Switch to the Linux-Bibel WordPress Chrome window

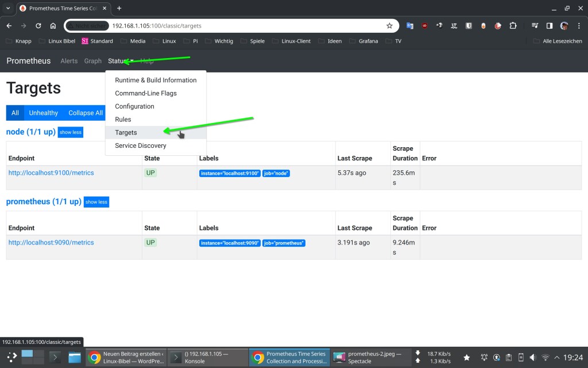tap(126, 358)
